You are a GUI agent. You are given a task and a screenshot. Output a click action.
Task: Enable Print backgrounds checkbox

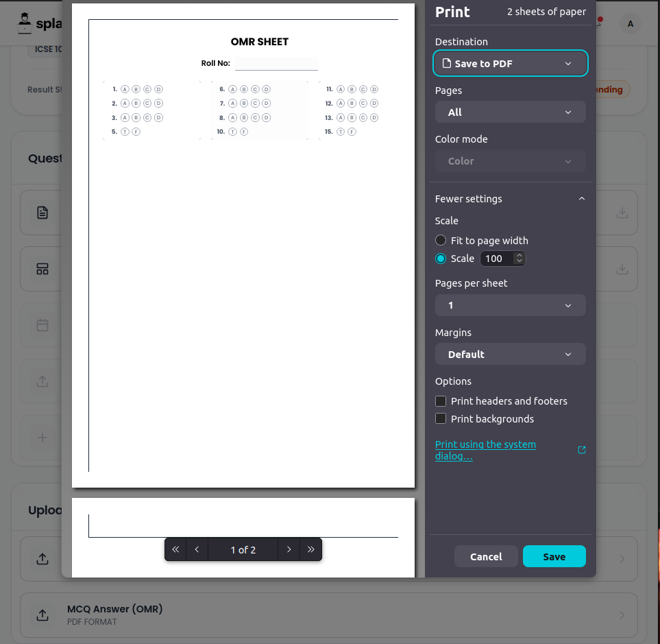[x=440, y=418]
